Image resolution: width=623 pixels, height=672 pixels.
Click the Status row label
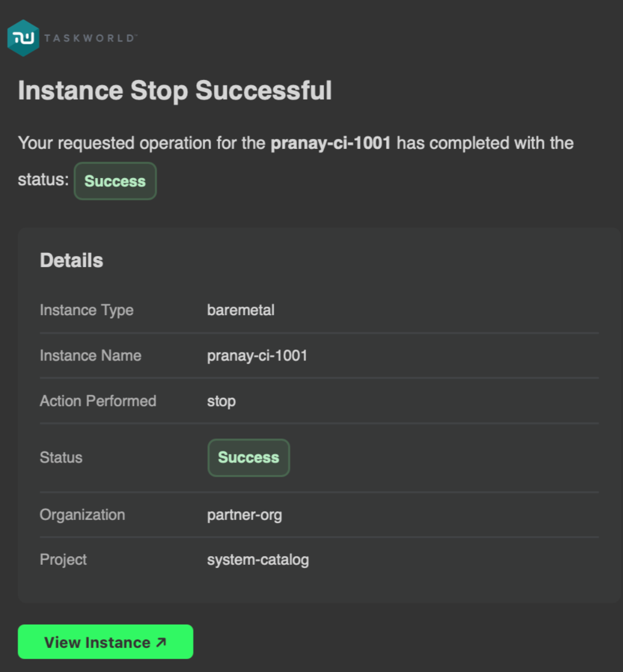(x=61, y=457)
